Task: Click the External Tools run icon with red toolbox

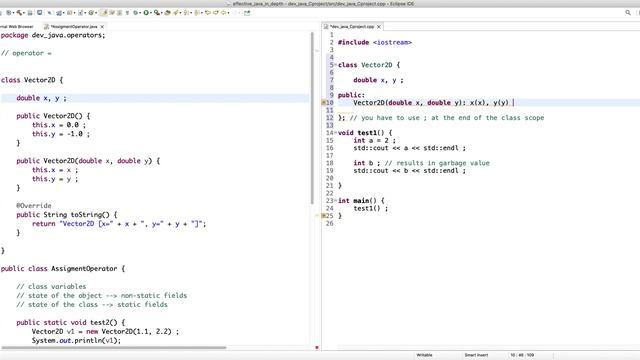Action: click(156, 13)
